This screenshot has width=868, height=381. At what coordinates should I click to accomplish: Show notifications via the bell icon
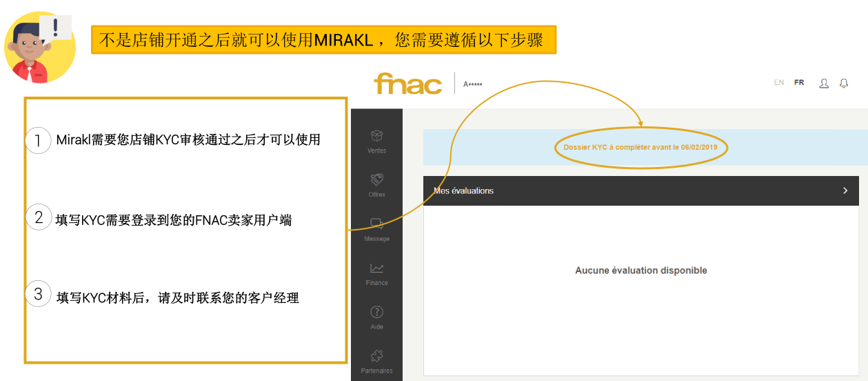843,84
